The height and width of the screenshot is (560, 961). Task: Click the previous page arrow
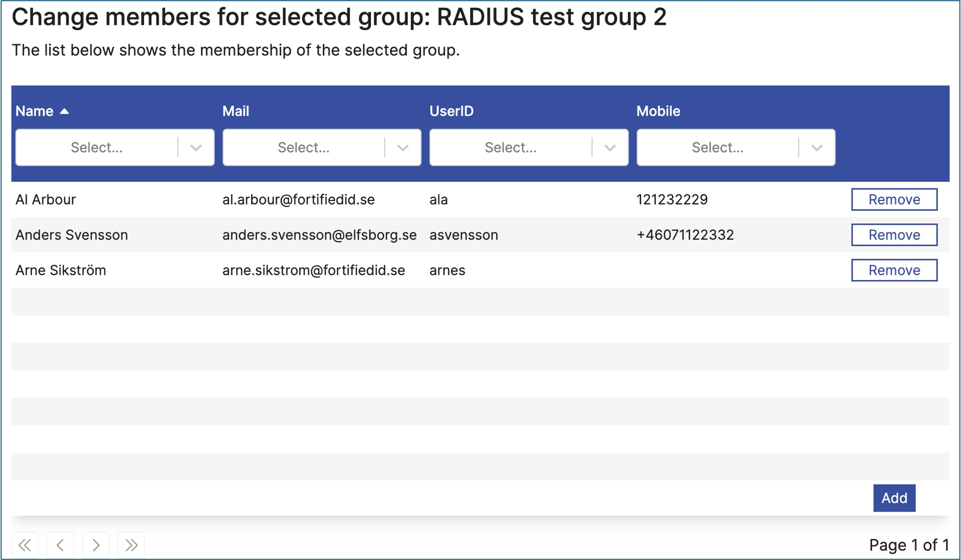click(60, 545)
